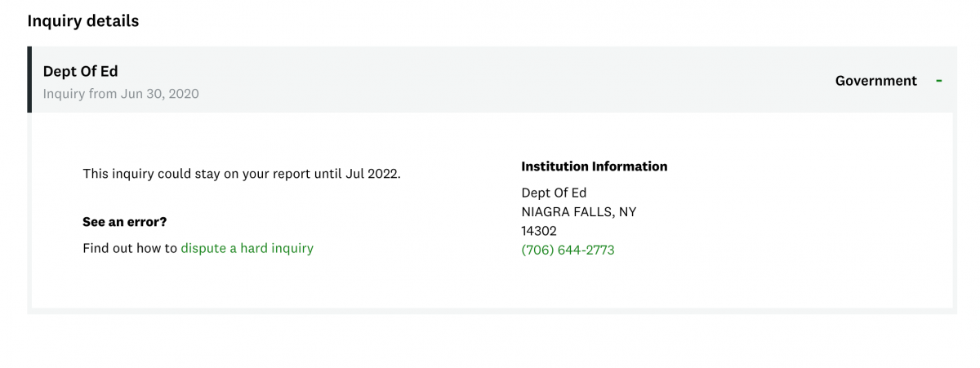Image resolution: width=980 pixels, height=368 pixels.
Task: Click the Jul 2022 date in the sentence
Action: (378, 174)
